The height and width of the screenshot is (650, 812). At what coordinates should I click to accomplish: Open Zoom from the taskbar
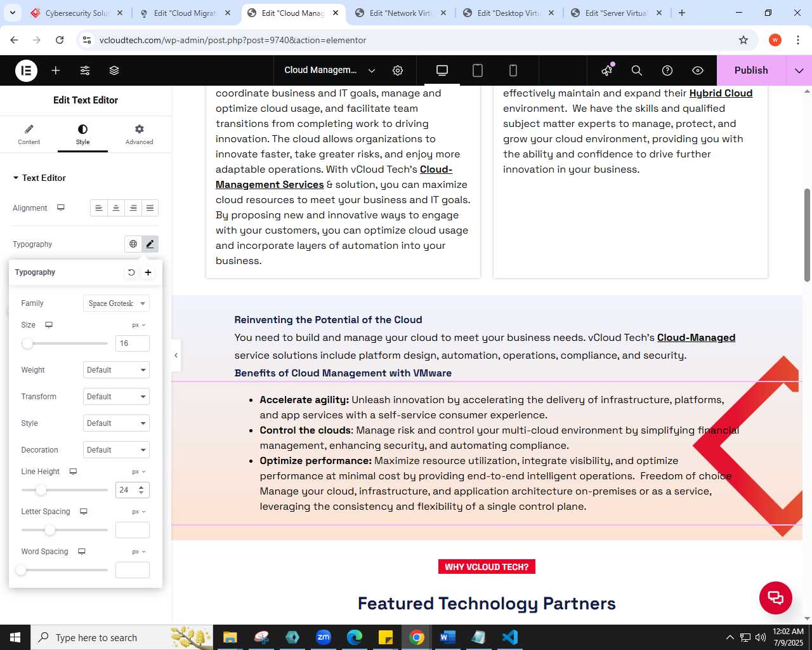pyautogui.click(x=324, y=637)
